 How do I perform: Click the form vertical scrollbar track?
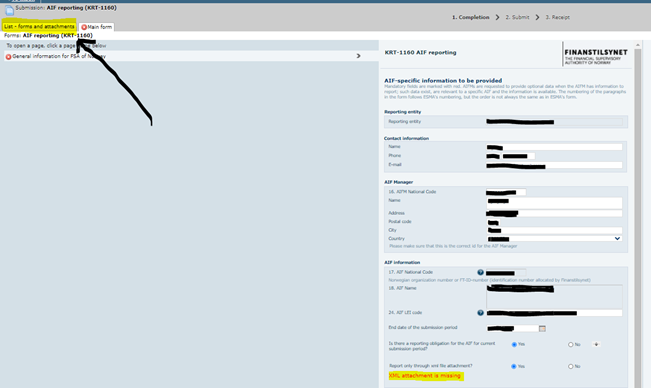point(638,218)
